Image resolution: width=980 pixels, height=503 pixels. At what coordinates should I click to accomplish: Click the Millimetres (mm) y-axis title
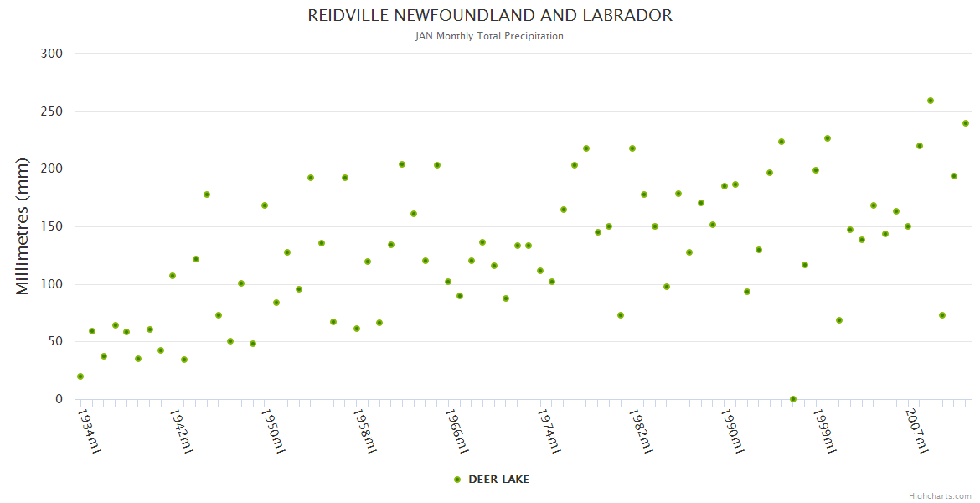coord(23,226)
